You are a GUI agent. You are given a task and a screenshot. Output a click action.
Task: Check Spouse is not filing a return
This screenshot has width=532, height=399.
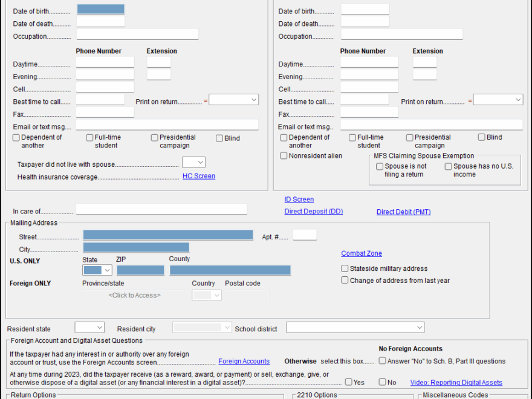click(380, 166)
